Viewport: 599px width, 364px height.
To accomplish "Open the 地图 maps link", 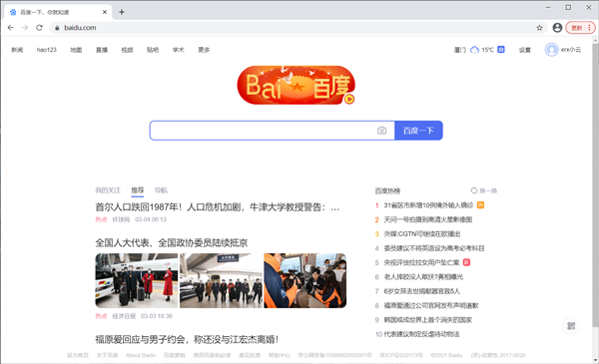I will (x=76, y=50).
